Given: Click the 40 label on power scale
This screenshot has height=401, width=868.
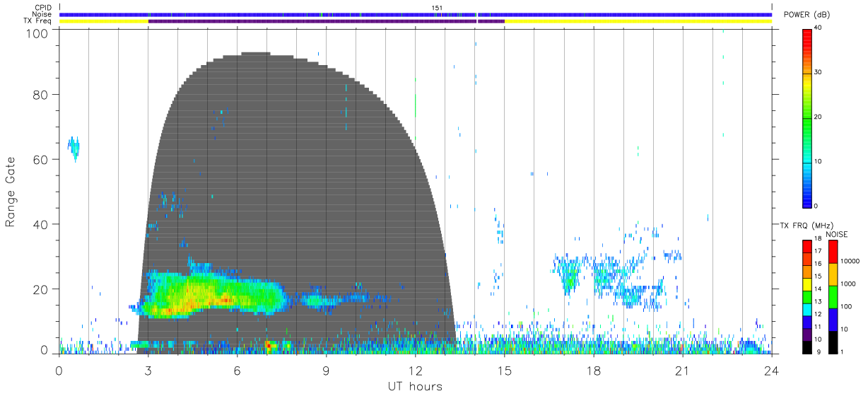Looking at the screenshot, I should tap(819, 28).
